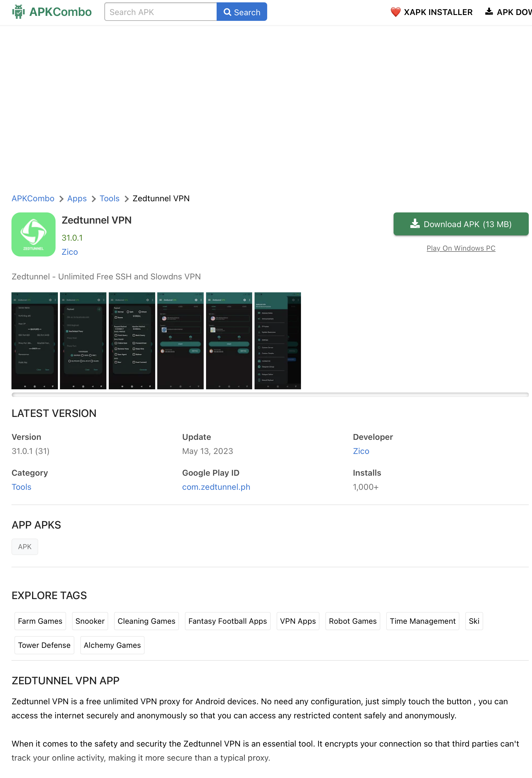
Task: Open the first app screenshot thumbnail
Action: pos(34,341)
